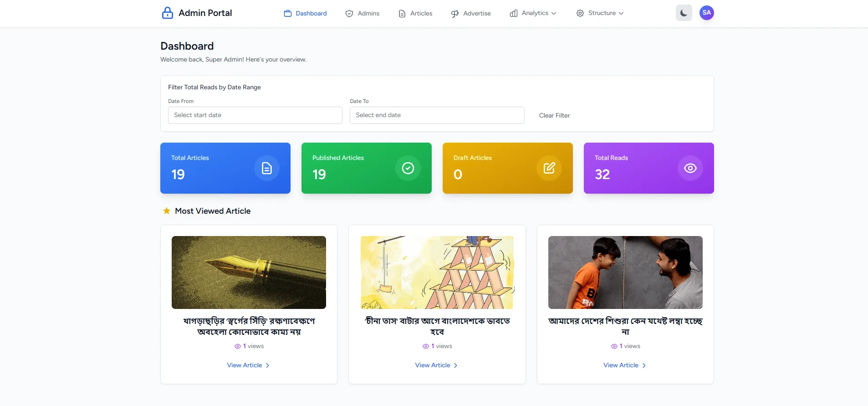Click the checkmark icon in Published Articles card
Viewport: 868px width, 406px height.
[x=408, y=168]
